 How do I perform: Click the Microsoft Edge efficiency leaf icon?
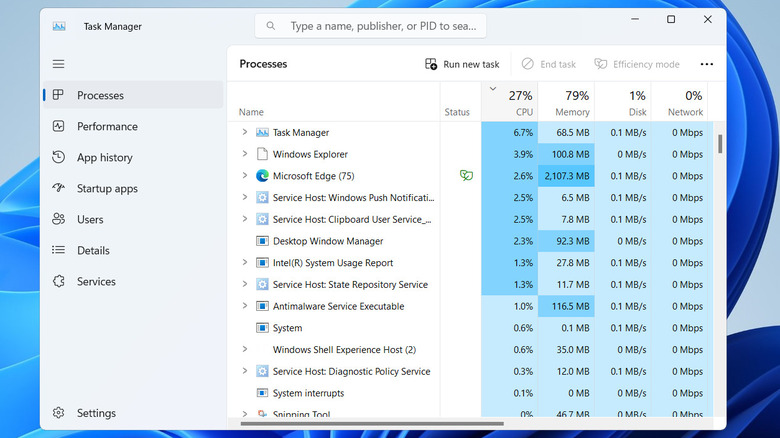click(x=465, y=176)
